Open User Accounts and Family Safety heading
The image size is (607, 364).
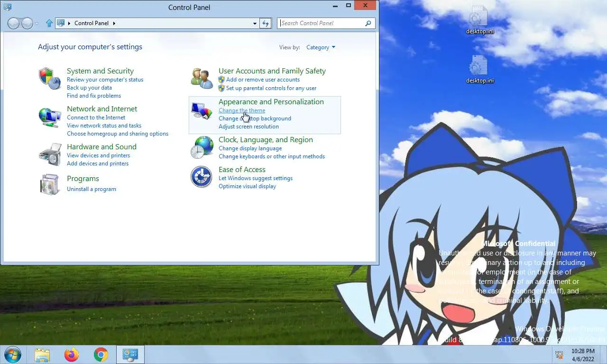272,71
